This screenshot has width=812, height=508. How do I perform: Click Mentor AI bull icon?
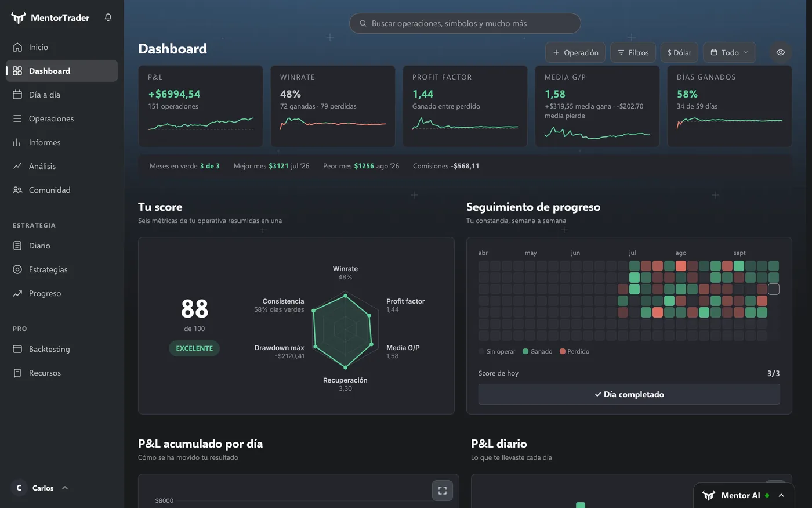709,495
